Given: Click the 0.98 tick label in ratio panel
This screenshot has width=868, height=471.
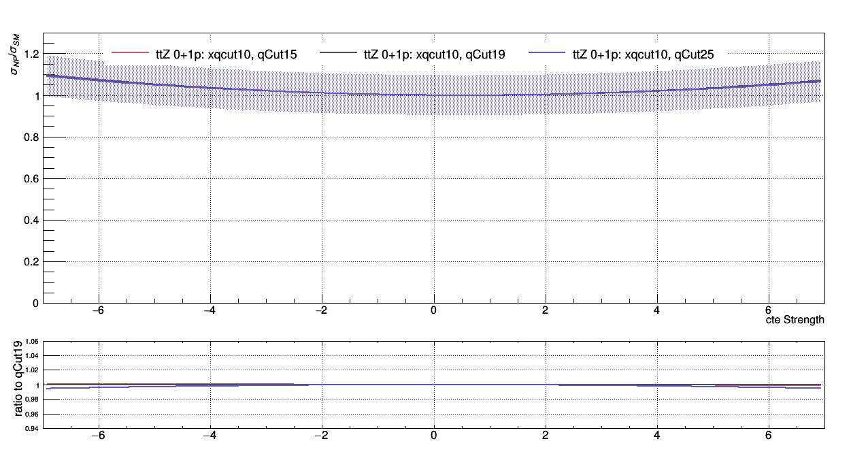Looking at the screenshot, I should (x=32, y=400).
